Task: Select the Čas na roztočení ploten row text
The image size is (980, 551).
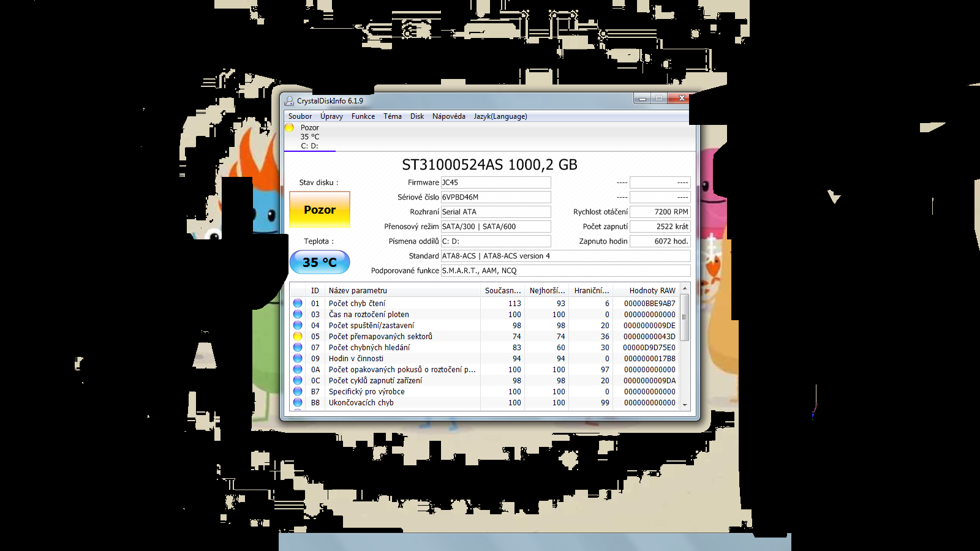Action: pyautogui.click(x=369, y=315)
